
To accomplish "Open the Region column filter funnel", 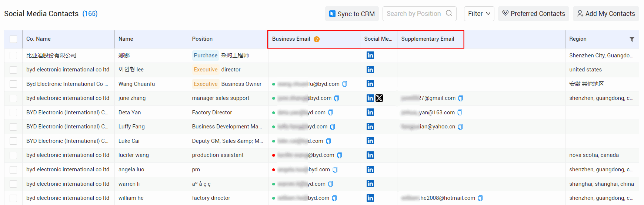I will coord(632,39).
